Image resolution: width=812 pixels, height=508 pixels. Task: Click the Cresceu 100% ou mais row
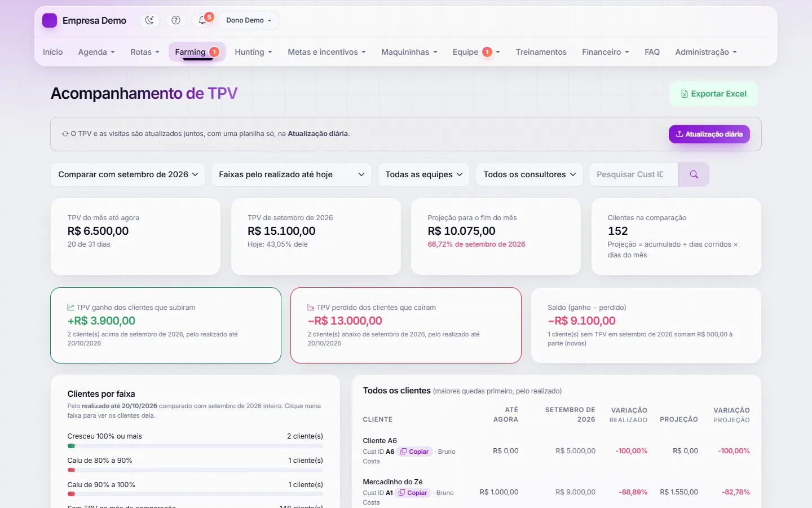click(x=195, y=440)
